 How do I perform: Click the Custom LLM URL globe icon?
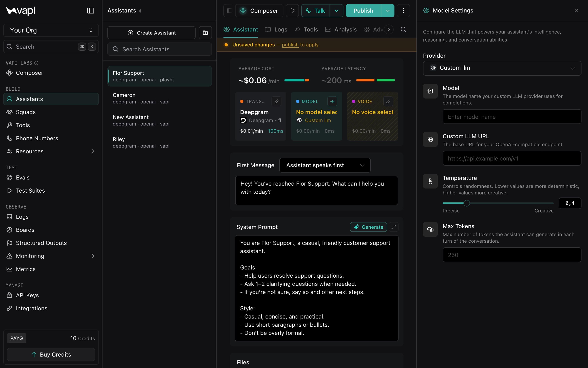430,139
